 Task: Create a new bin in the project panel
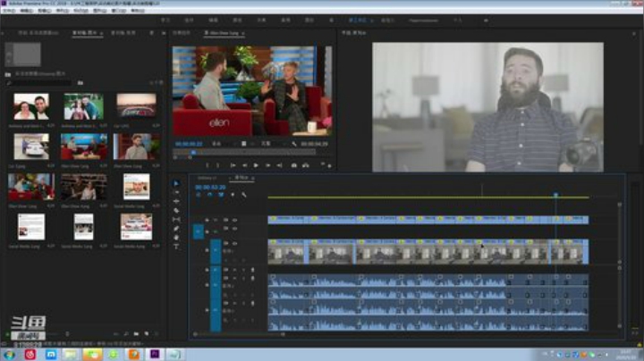136,334
